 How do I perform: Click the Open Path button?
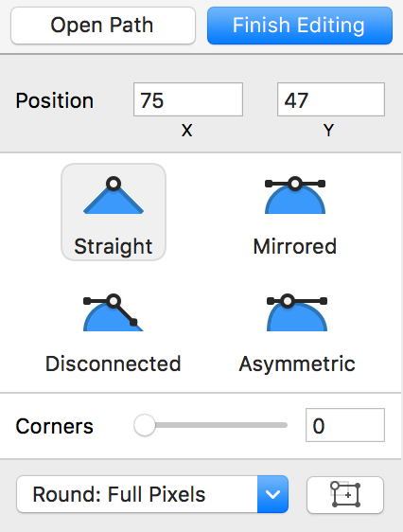pyautogui.click(x=103, y=26)
